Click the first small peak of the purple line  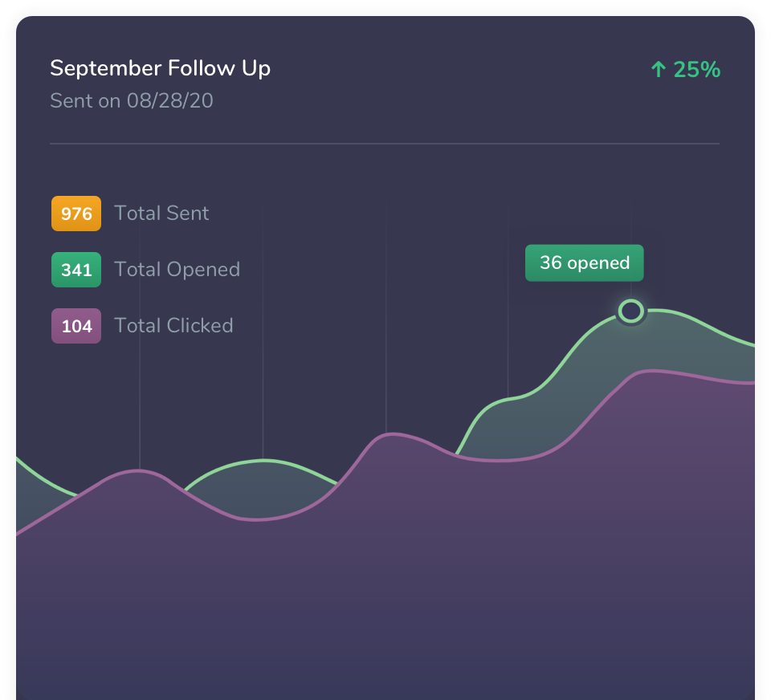(140, 470)
